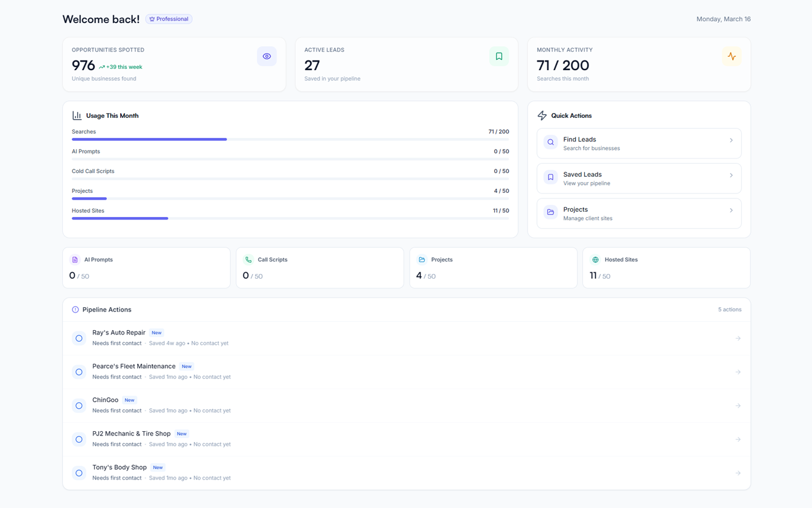812x508 pixels.
Task: Click the bookmark icon in Saved Leads
Action: (550, 178)
